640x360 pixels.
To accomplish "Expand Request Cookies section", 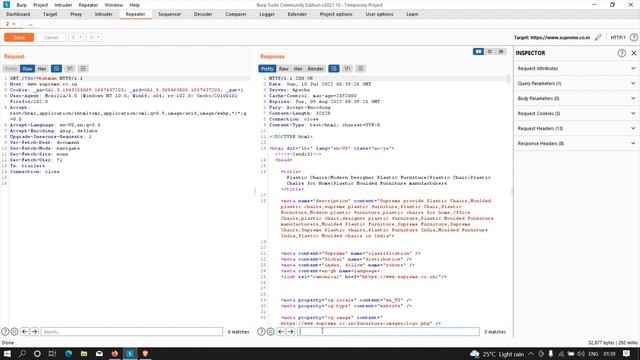I will pos(576,113).
